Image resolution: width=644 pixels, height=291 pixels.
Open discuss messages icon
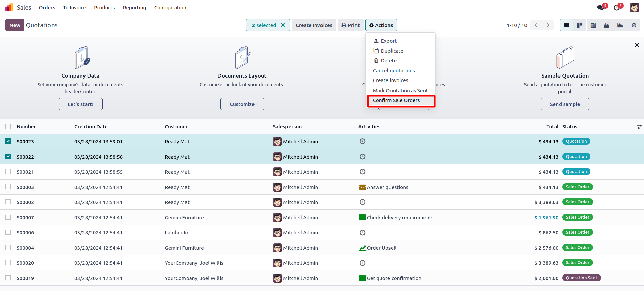pos(600,8)
